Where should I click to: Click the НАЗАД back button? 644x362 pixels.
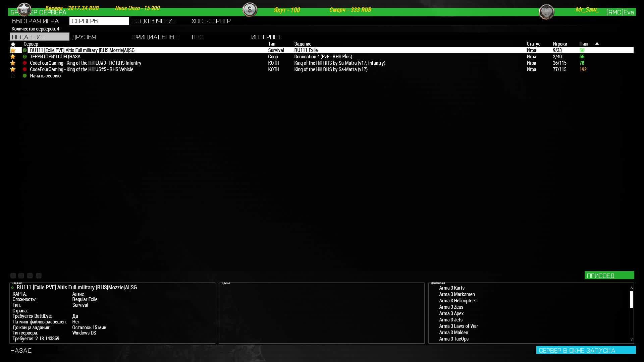coord(21,350)
